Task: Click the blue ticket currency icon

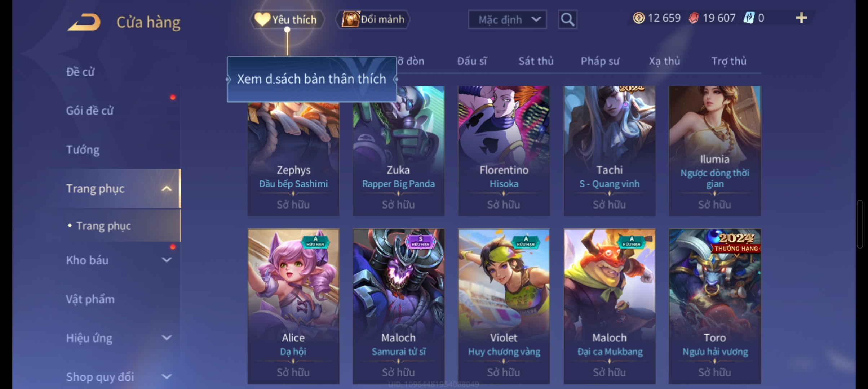Action: pos(749,18)
